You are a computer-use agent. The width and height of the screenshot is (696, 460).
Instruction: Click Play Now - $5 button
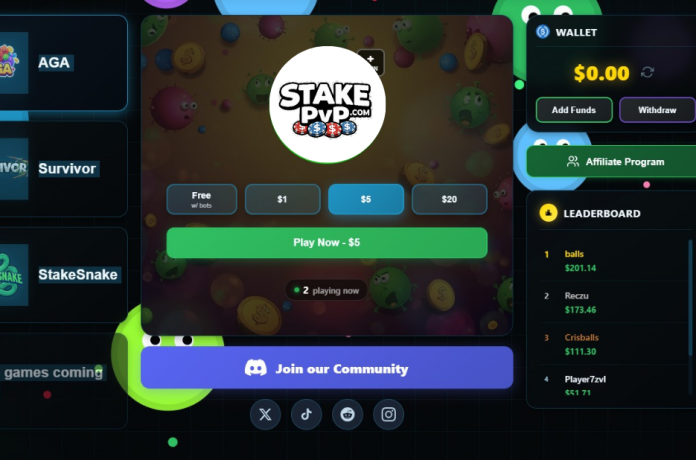[x=327, y=242]
